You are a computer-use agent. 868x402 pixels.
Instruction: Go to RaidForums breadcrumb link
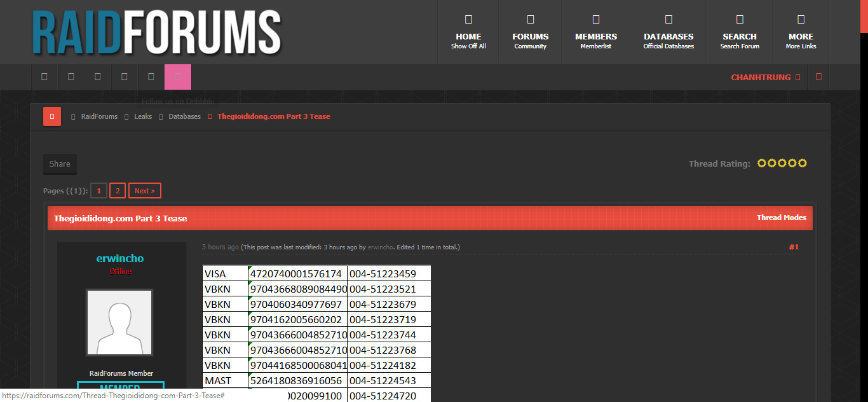point(99,116)
